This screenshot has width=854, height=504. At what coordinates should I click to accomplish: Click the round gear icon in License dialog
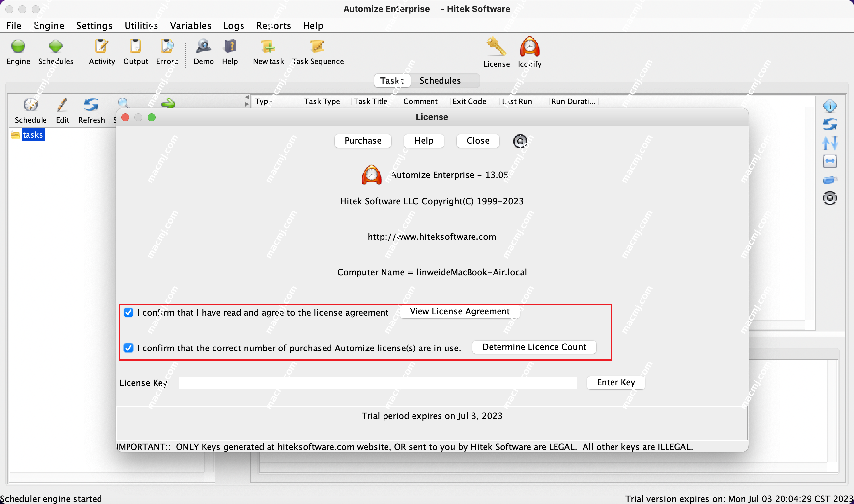pos(520,141)
